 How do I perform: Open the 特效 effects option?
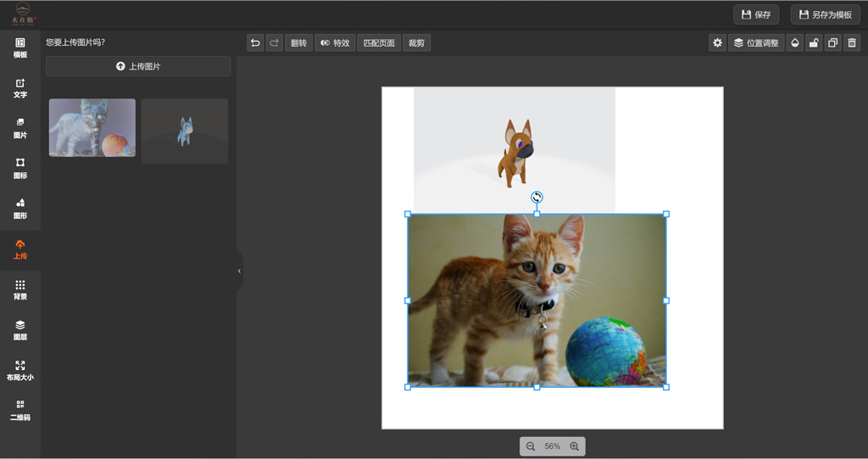coord(335,42)
